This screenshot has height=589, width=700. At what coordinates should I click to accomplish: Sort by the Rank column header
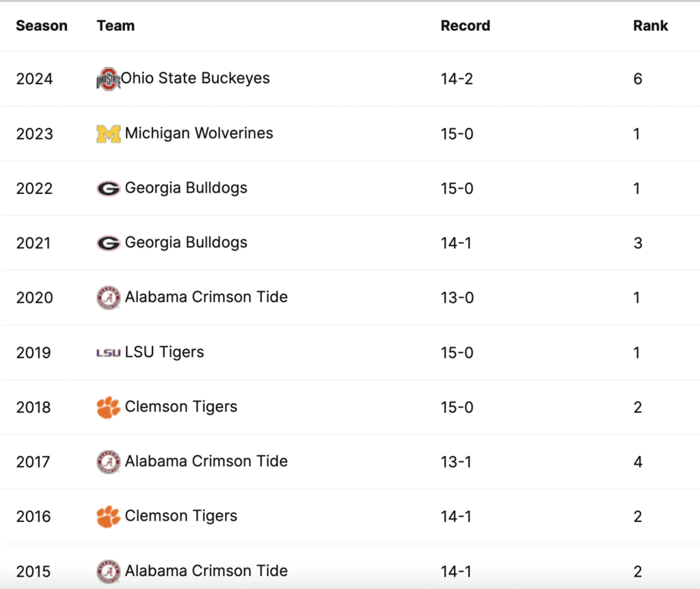pyautogui.click(x=650, y=26)
